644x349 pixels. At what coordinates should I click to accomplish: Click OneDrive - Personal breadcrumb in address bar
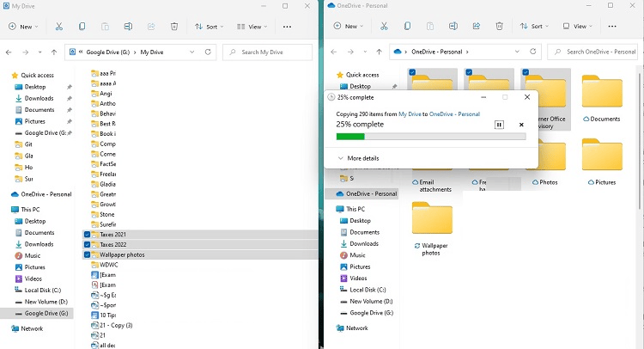[x=437, y=52]
